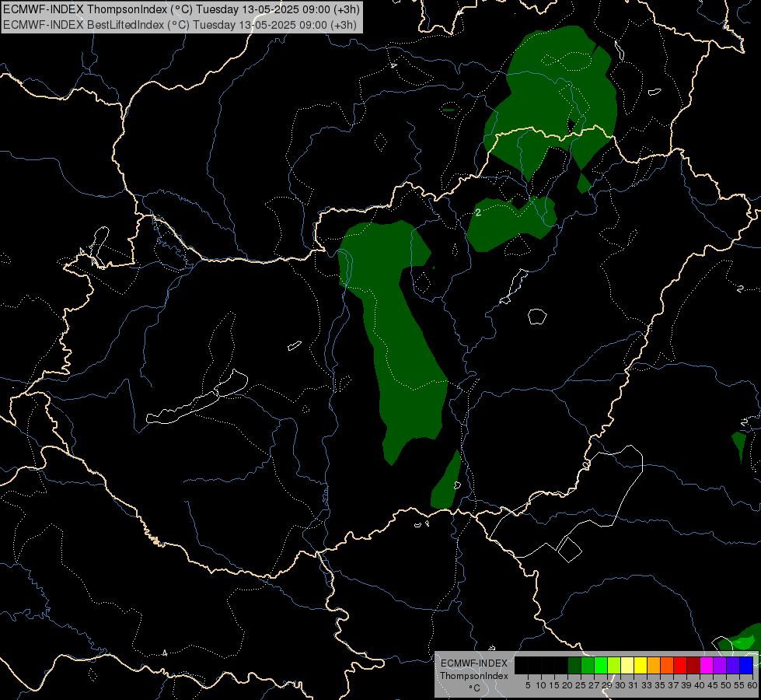This screenshot has width=761, height=700.
Task: Select the violet 50–55 legend swatch
Action: (733, 665)
